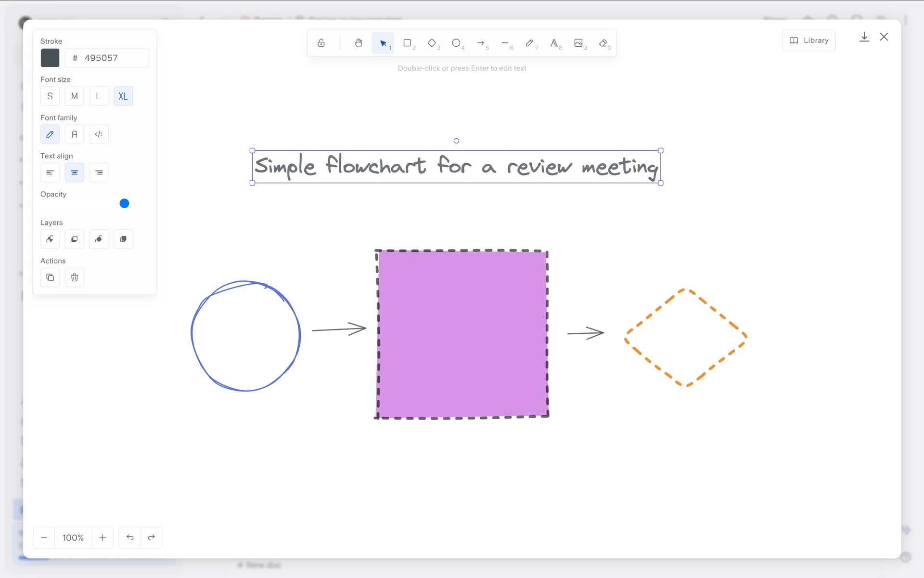The image size is (924, 578).
Task: Click the stroke color swatch
Action: [50, 58]
